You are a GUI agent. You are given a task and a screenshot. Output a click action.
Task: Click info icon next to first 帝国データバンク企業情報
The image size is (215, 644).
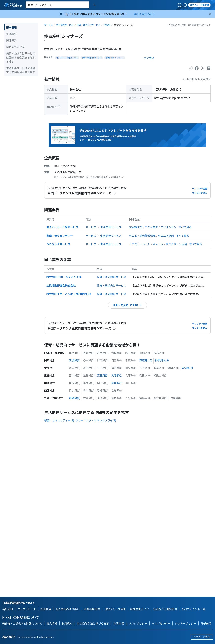(x=114, y=193)
